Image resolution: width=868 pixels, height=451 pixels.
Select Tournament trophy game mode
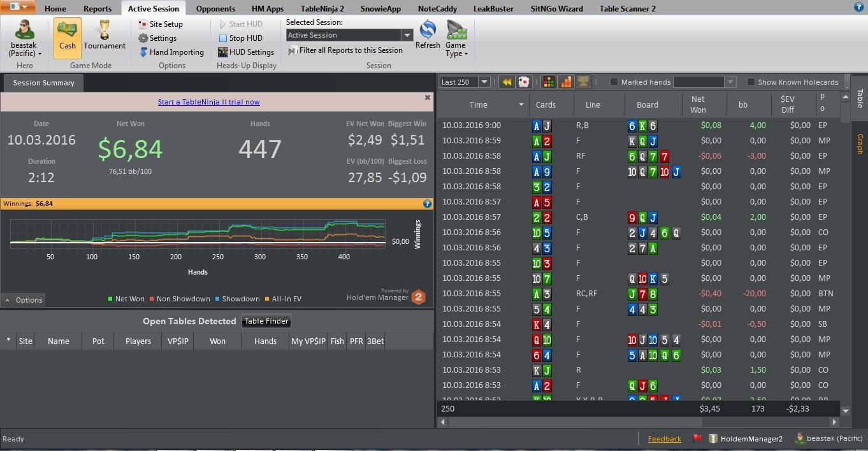[x=105, y=38]
